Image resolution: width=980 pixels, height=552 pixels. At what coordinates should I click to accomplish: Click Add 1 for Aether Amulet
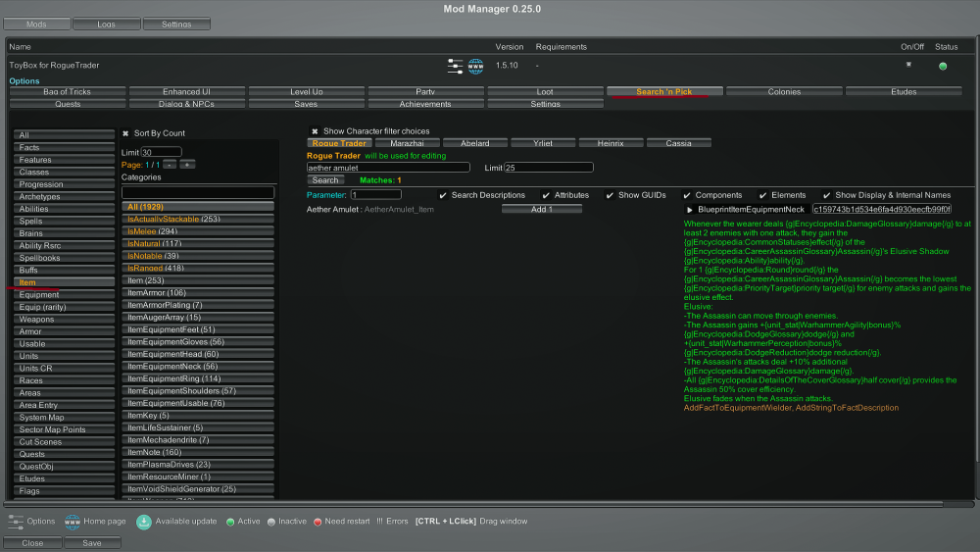pos(541,209)
